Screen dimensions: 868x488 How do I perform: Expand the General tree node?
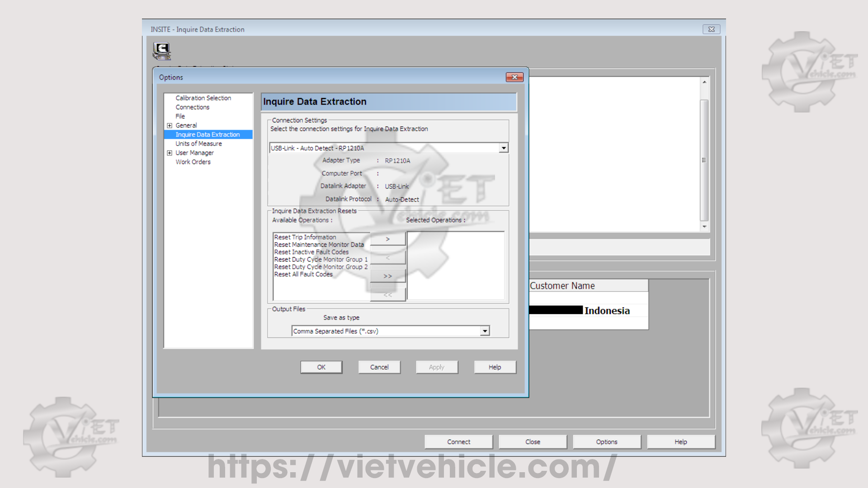point(170,126)
